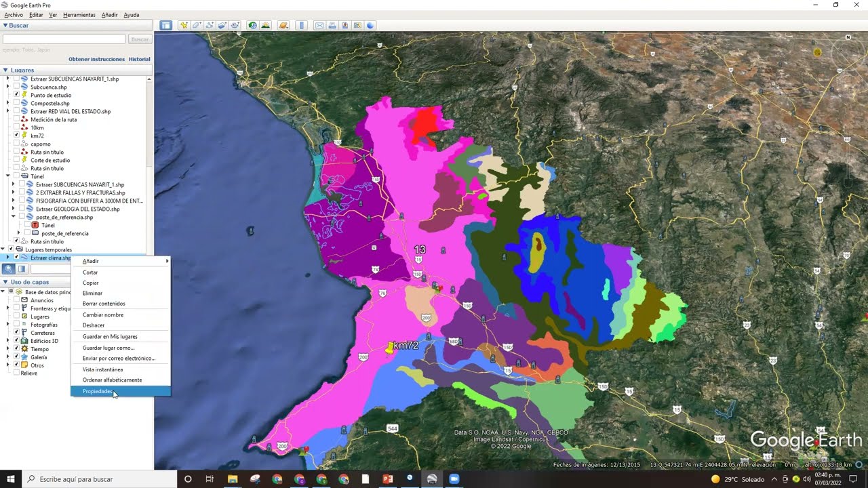The height and width of the screenshot is (488, 868).
Task: Open the Historial link
Action: click(x=139, y=59)
